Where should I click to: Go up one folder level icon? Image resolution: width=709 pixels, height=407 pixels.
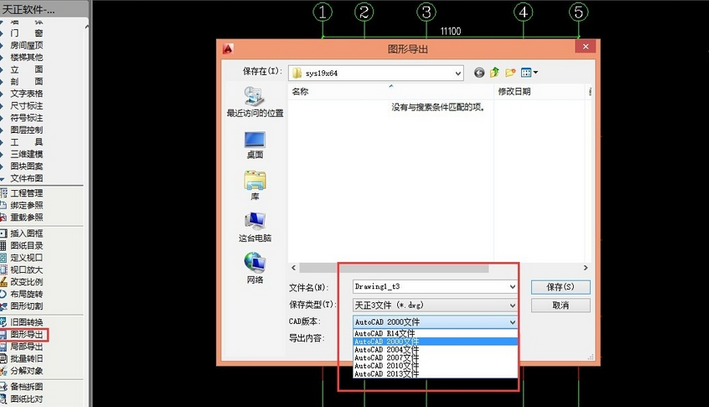(x=495, y=72)
